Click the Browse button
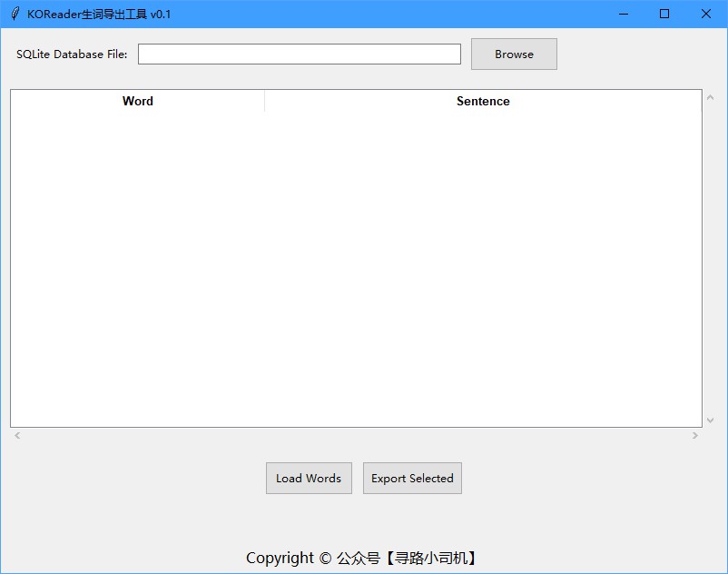 point(514,54)
